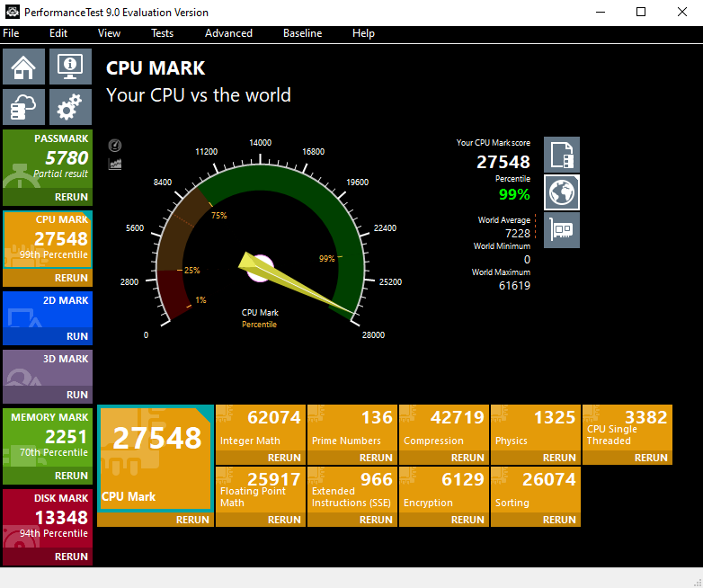This screenshot has width=703, height=588.
Task: Click the gauge needle center hub
Action: [x=261, y=268]
